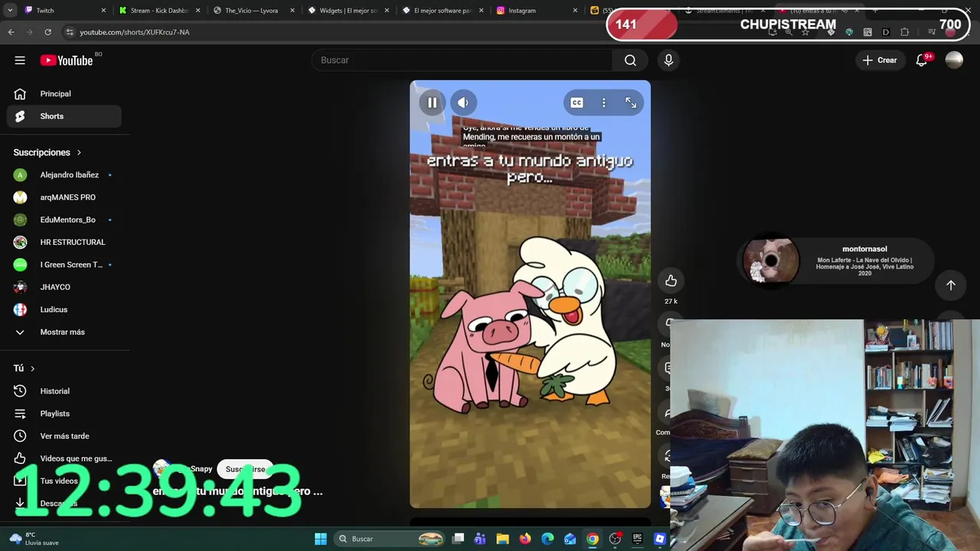Open Alejandro Ibañez channel subscription

(64, 175)
